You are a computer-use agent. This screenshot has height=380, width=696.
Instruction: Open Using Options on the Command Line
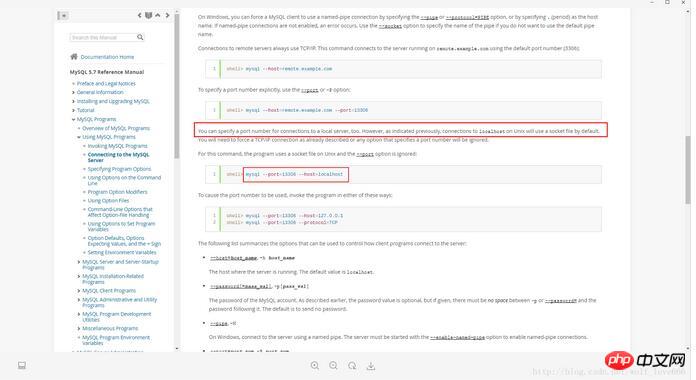click(124, 180)
